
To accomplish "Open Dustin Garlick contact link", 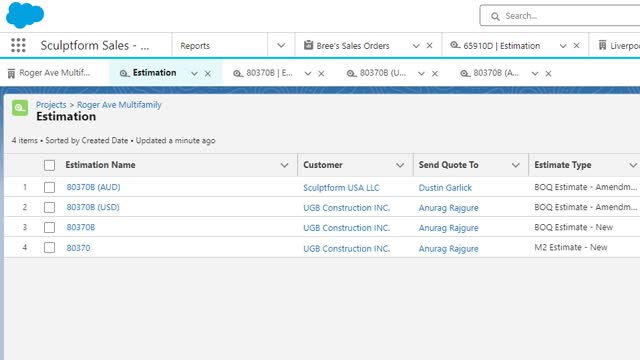I will pyautogui.click(x=445, y=188).
